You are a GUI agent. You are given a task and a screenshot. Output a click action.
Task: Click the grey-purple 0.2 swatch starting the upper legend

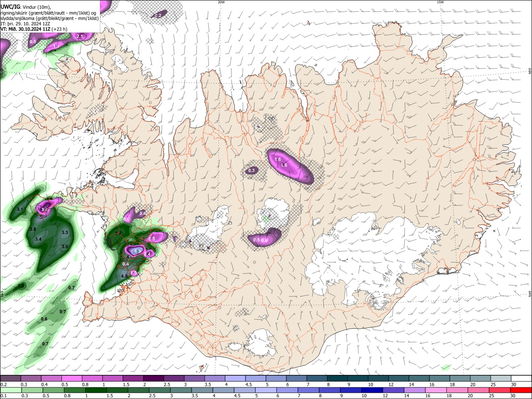pyautogui.click(x=10, y=379)
